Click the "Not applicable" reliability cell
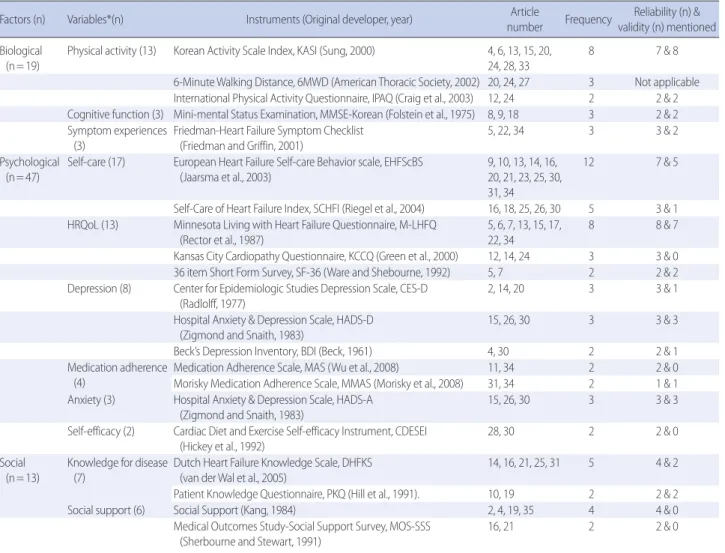725x553 pixels. [x=667, y=82]
